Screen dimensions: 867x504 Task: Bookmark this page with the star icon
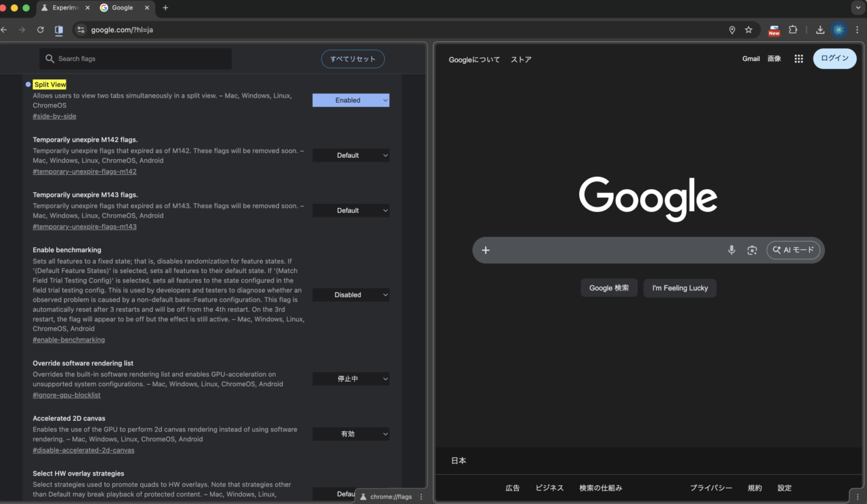(748, 30)
